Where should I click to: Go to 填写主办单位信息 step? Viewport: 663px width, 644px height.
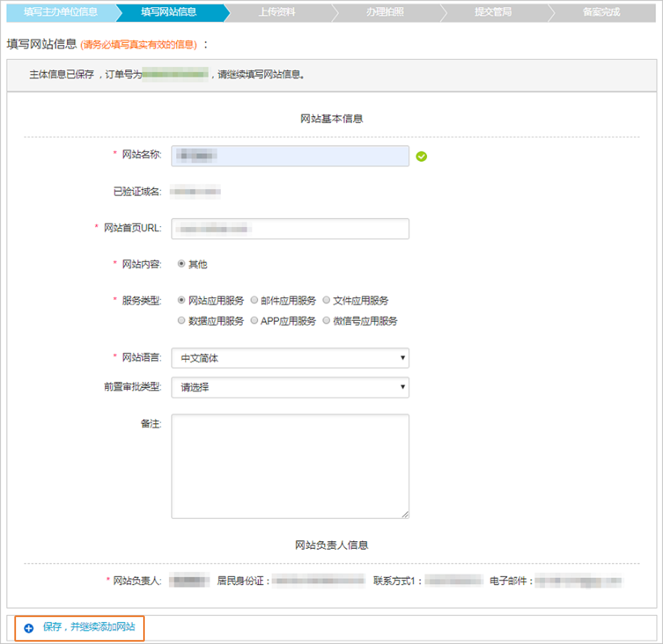point(61,12)
